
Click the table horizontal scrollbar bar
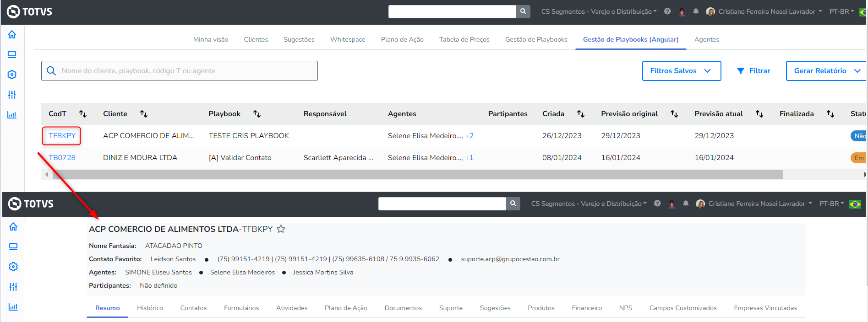[x=417, y=175]
